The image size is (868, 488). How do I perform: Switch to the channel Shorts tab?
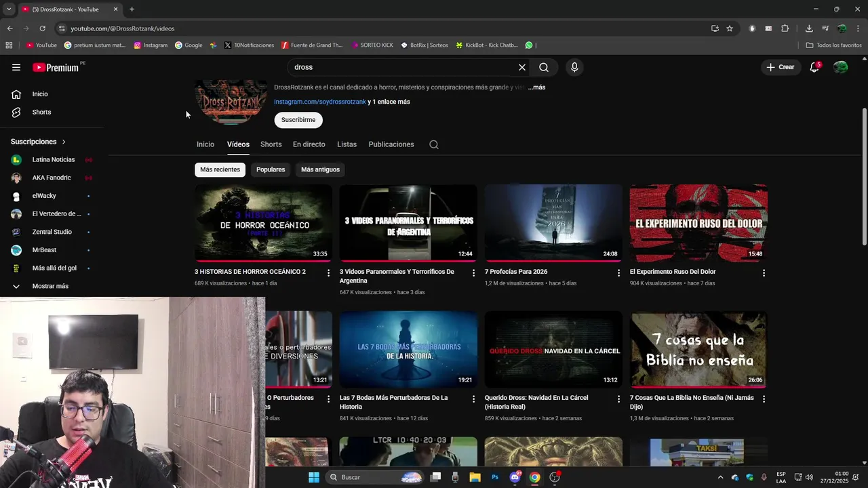point(271,144)
